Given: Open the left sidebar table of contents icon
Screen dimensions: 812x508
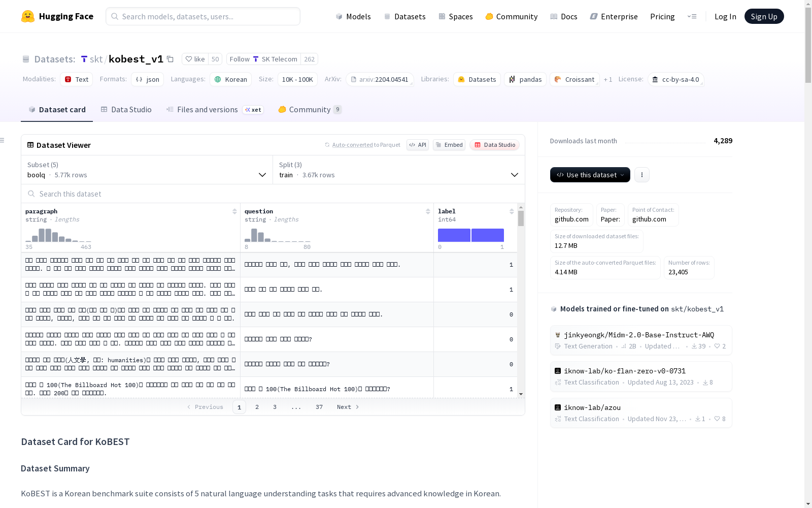Looking at the screenshot, I should click(x=3, y=140).
